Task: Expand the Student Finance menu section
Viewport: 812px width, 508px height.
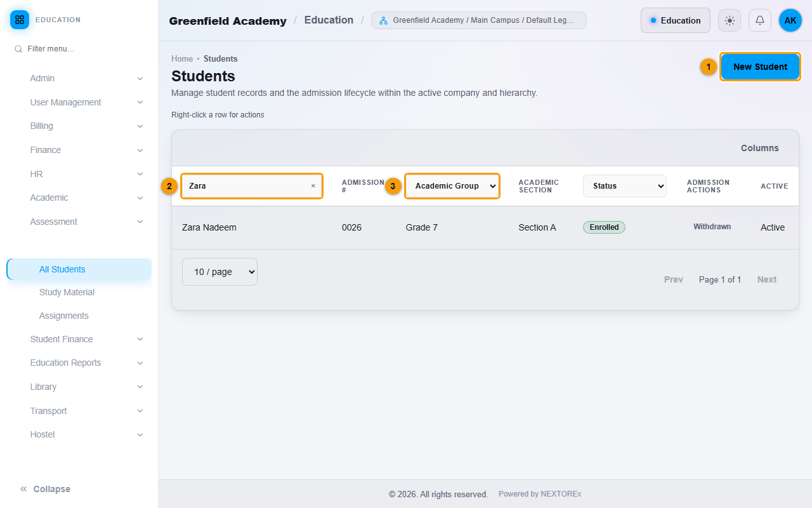Action: (87, 339)
